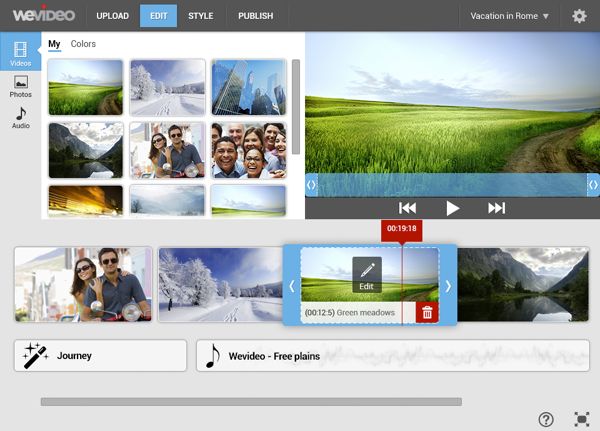Select the couple on scooter clip in the timeline

(83, 284)
